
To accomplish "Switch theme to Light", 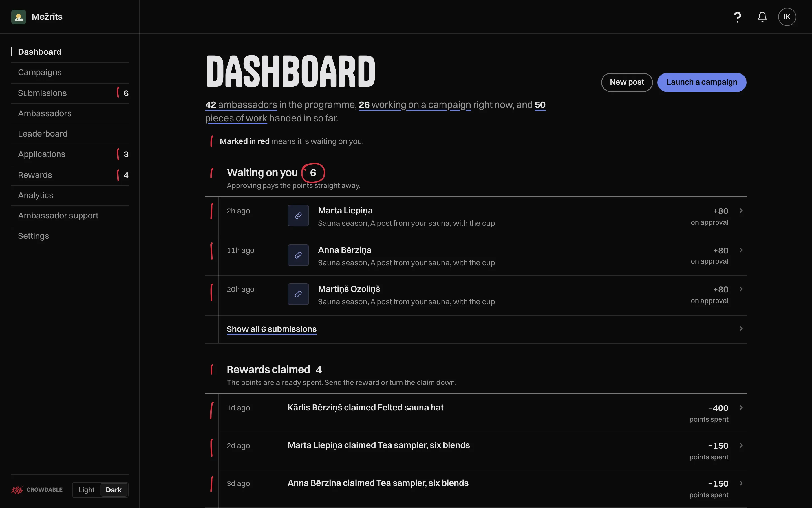I will click(x=87, y=490).
